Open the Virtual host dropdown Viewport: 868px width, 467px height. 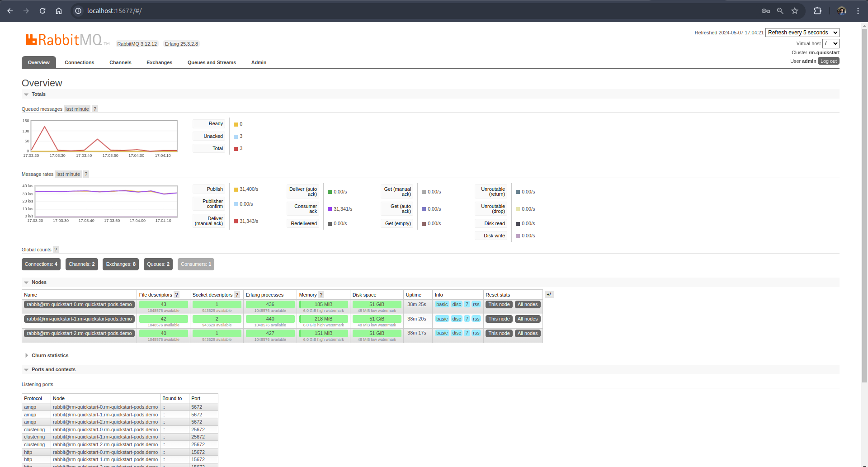point(830,43)
